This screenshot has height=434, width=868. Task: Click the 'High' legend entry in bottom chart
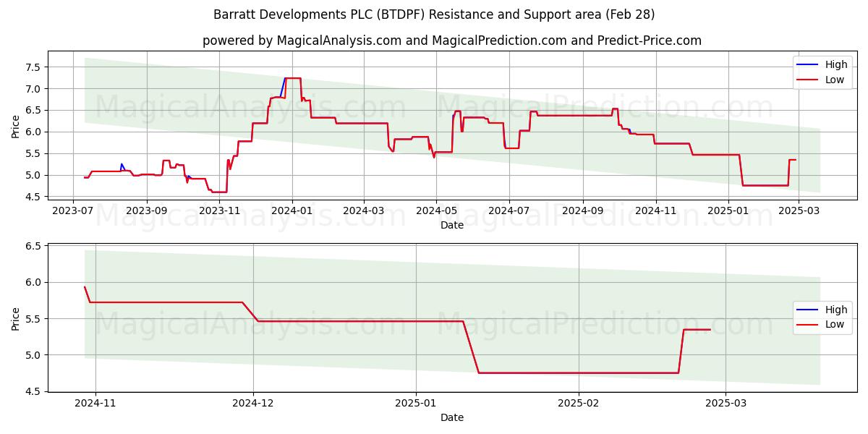(837, 310)
